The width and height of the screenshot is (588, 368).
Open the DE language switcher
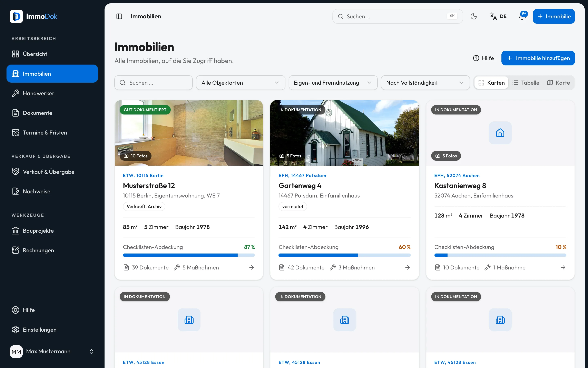pos(498,16)
